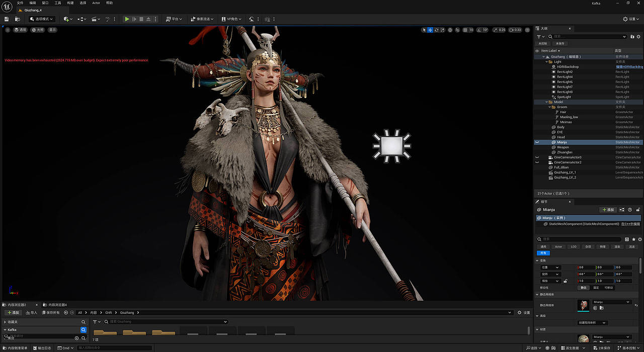Collapse the Light folder in outliner
Viewport: 644px width, 352px height.
(547, 62)
